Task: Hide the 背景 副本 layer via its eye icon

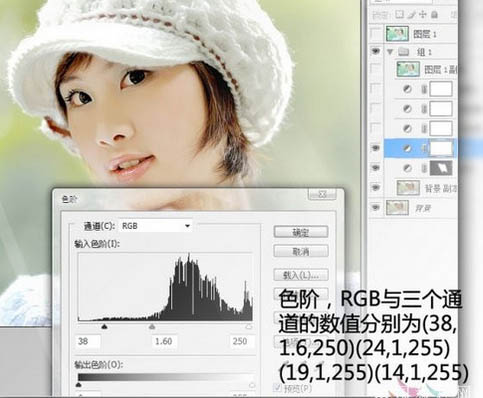Action: coord(376,187)
